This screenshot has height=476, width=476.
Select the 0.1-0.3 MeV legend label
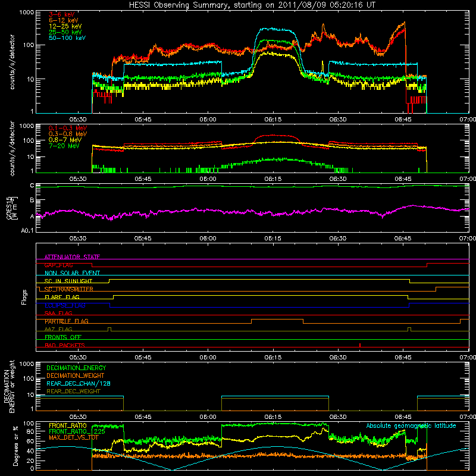pyautogui.click(x=68, y=128)
